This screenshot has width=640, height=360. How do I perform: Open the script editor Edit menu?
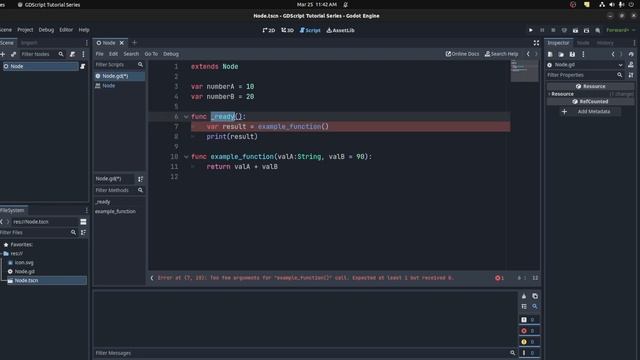coord(113,54)
